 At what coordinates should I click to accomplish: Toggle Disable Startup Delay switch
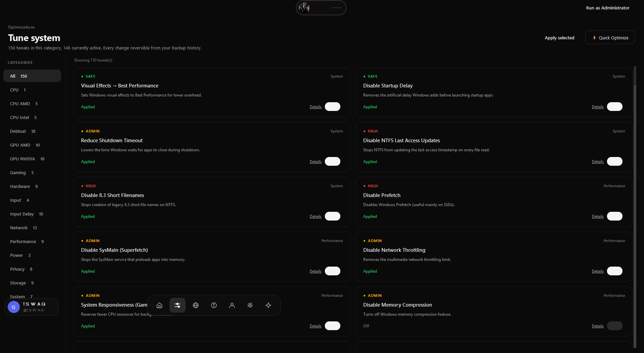point(615,107)
